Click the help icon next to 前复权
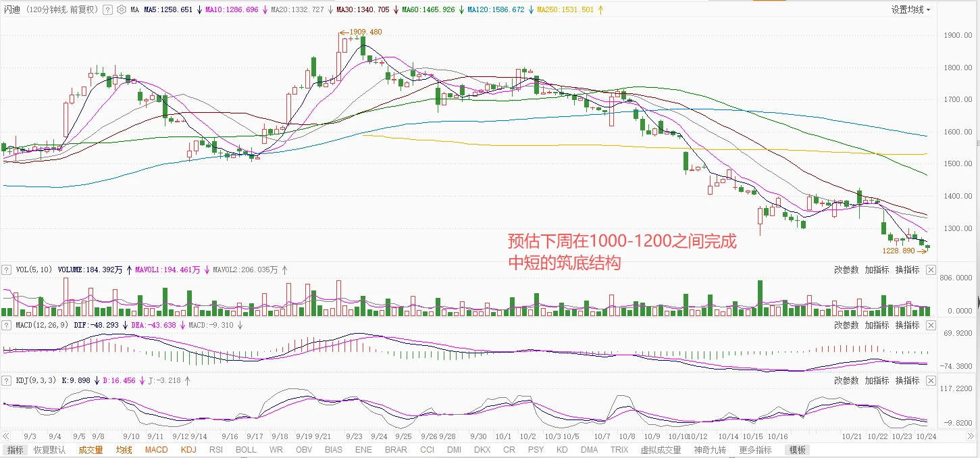 coord(107,10)
